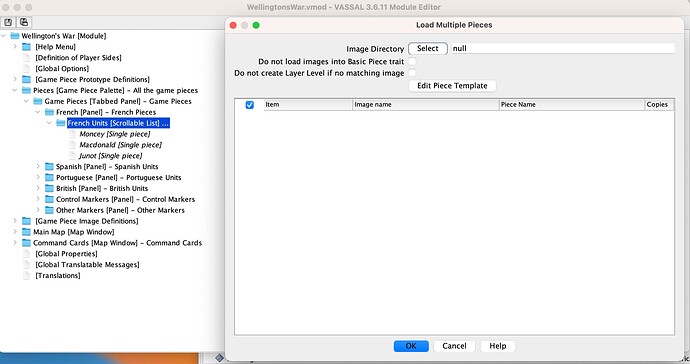Click the Image Directory path field
Screen dimensions: 690x364
[563, 48]
